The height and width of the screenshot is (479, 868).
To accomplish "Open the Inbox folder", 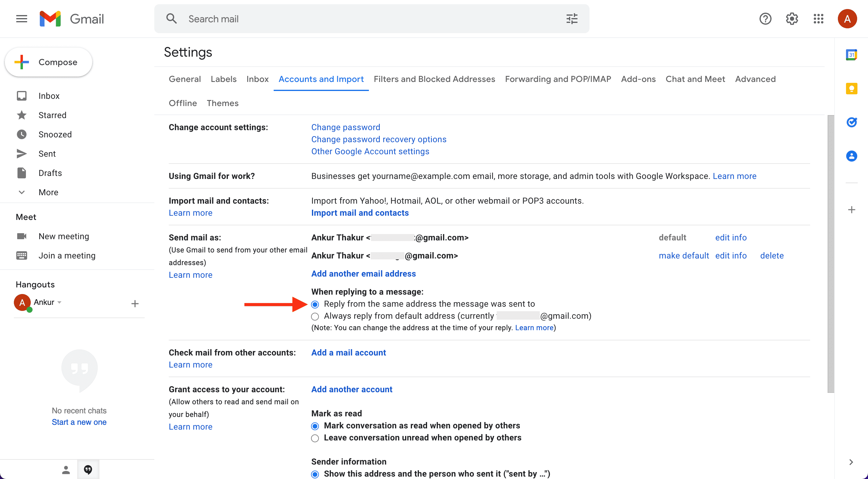I will (x=49, y=96).
